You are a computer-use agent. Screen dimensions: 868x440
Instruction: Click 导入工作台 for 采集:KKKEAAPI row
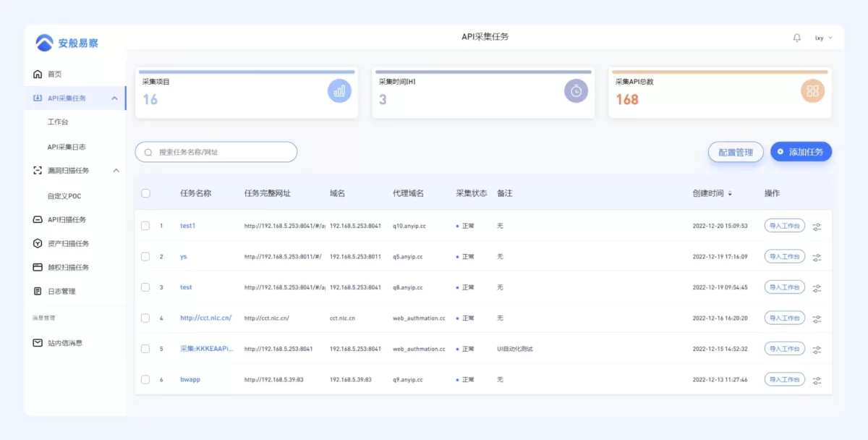pos(785,349)
